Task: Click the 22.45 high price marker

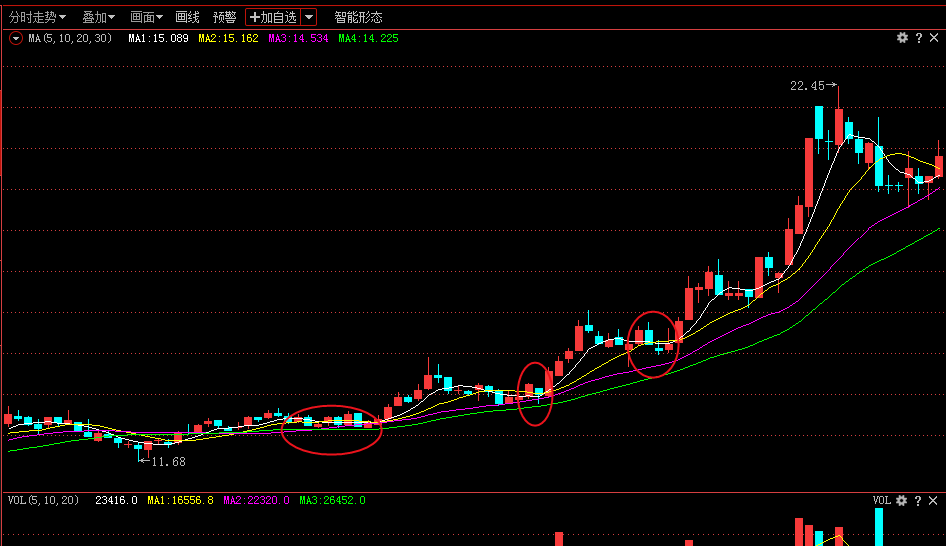Action: point(807,86)
